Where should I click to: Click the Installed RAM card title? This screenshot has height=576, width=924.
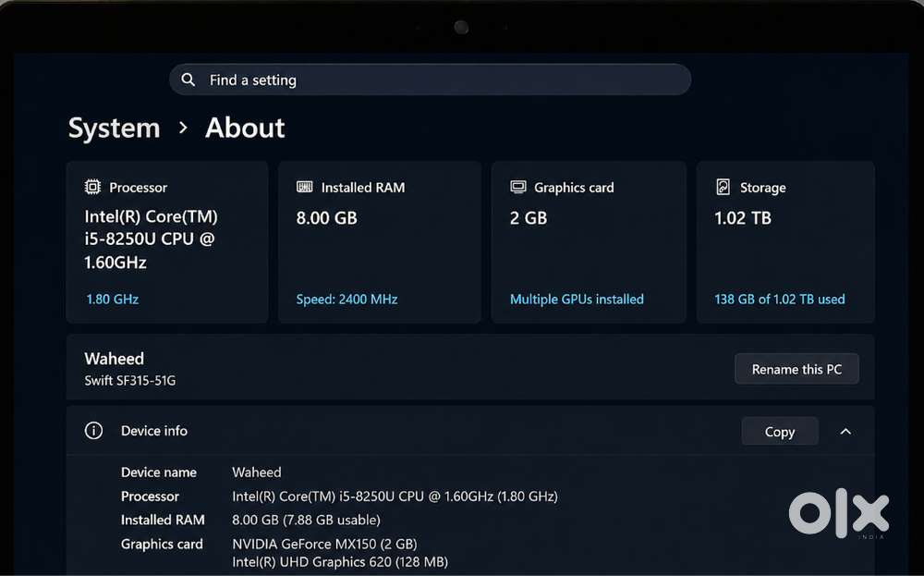tap(363, 188)
